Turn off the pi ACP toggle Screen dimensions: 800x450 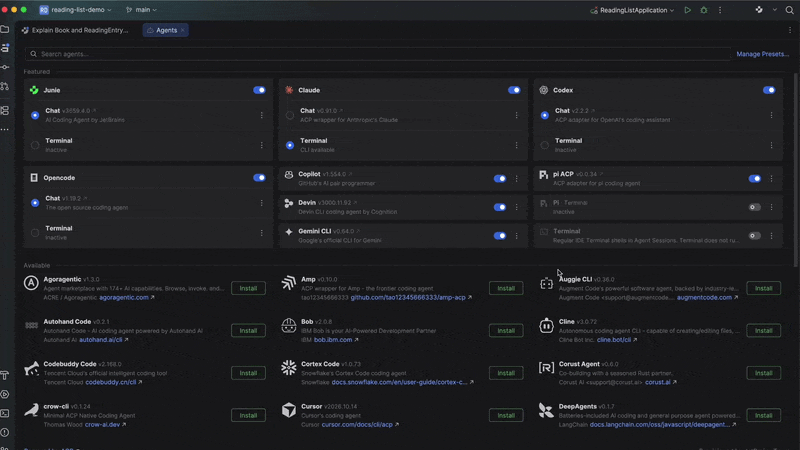point(755,179)
